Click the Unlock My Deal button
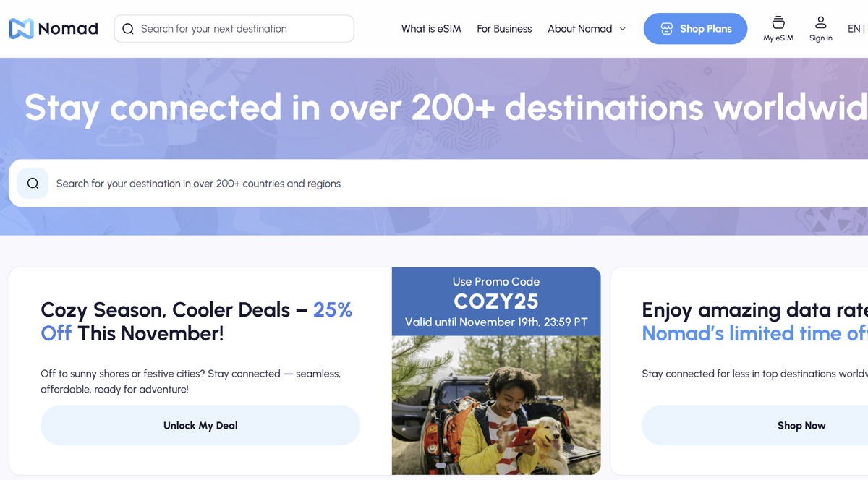The width and height of the screenshot is (868, 480). 200,425
